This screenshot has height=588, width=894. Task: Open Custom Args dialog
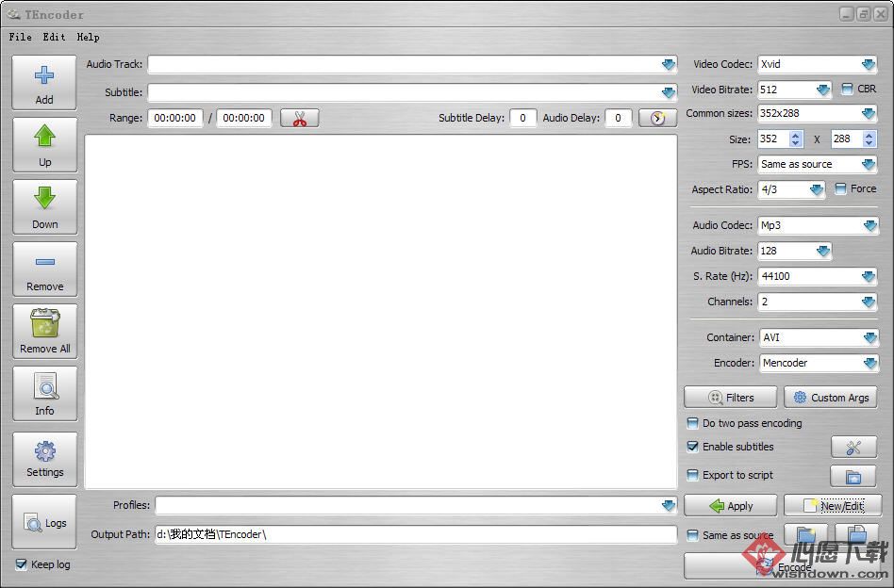tap(831, 397)
